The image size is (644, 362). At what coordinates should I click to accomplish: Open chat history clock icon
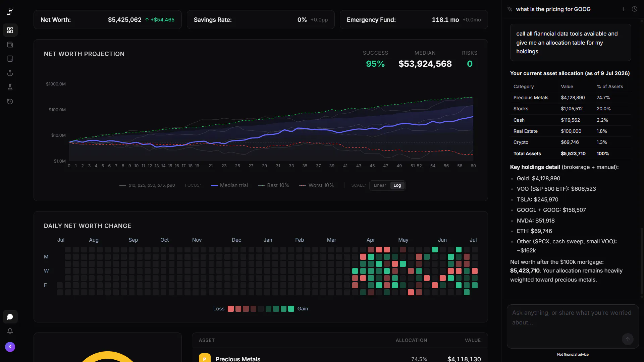[x=634, y=9]
